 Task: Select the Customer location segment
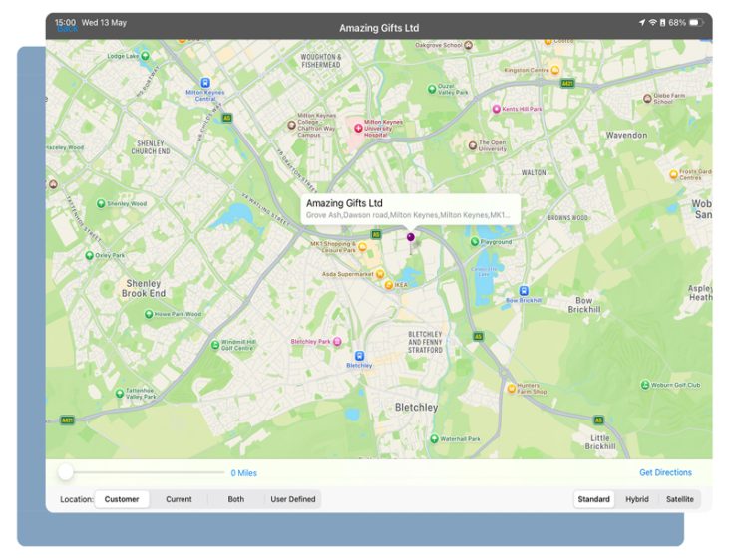point(122,499)
